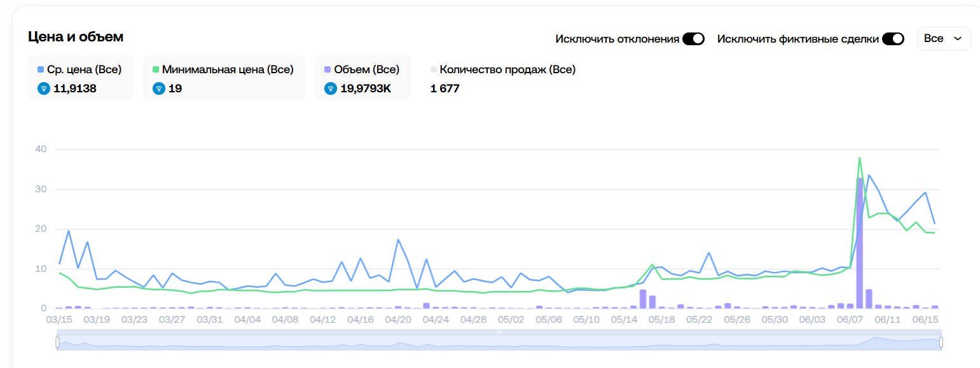The width and height of the screenshot is (980, 368).
Task: Toggle the Исключить отклонения switch
Action: tap(693, 39)
